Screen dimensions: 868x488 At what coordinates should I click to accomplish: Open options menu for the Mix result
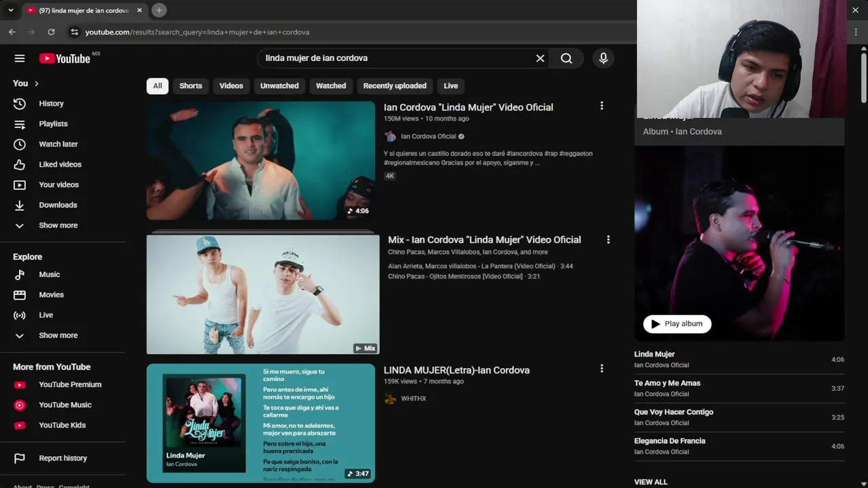[x=608, y=239]
